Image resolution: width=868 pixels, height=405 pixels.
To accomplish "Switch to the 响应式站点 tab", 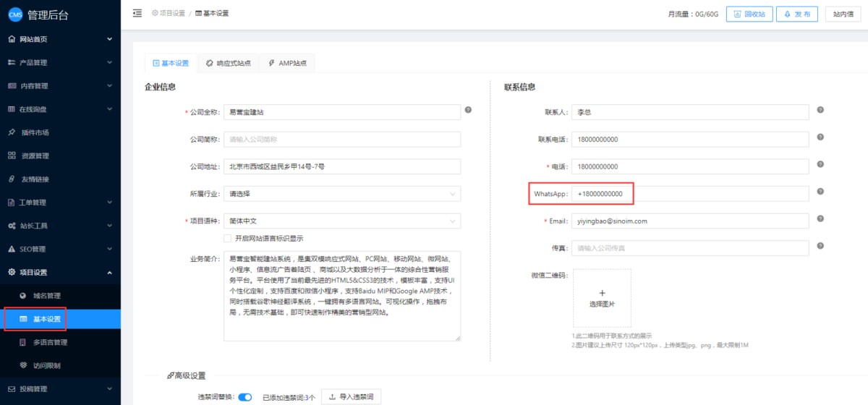I will click(x=228, y=64).
